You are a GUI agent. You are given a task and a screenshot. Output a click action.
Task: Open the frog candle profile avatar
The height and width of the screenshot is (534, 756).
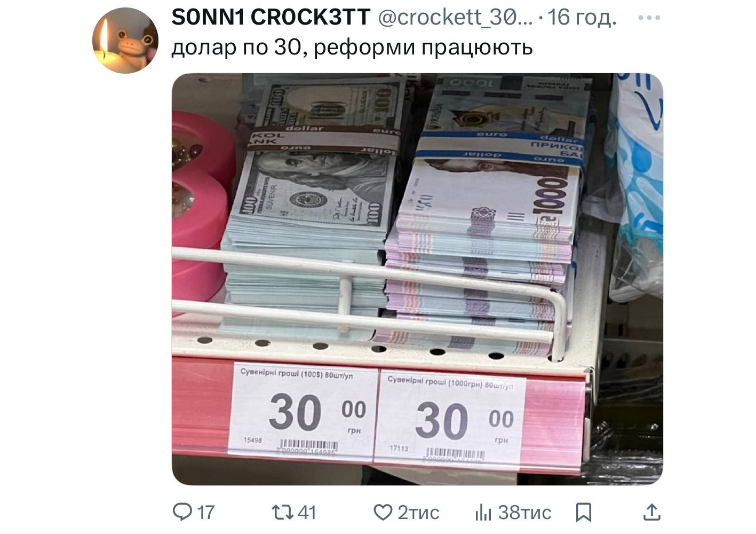125,41
